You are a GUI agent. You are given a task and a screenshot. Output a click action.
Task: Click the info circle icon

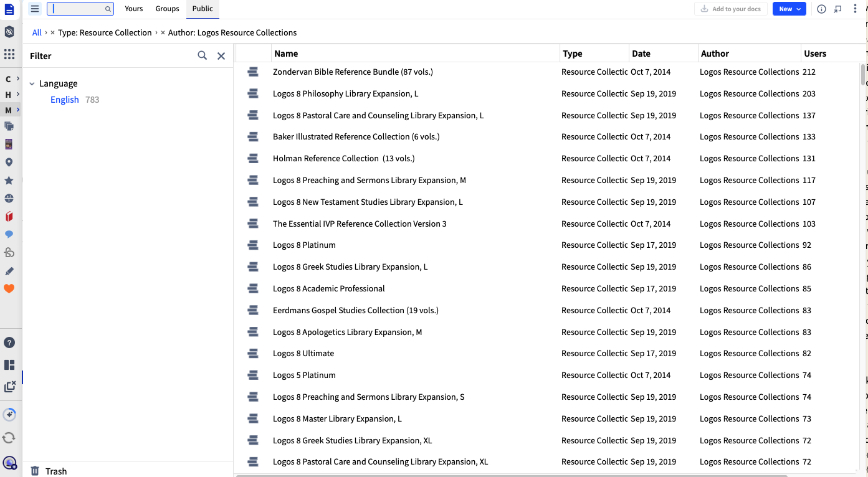point(821,9)
